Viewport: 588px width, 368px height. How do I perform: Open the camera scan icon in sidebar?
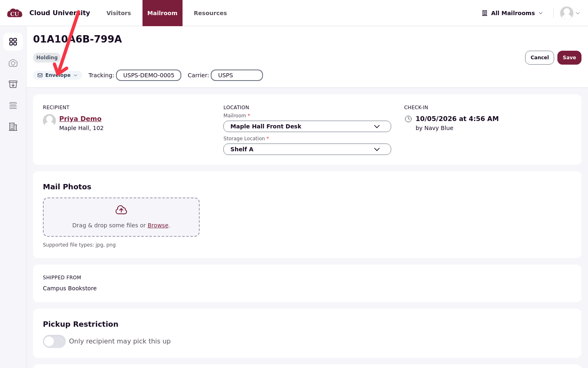point(13,63)
